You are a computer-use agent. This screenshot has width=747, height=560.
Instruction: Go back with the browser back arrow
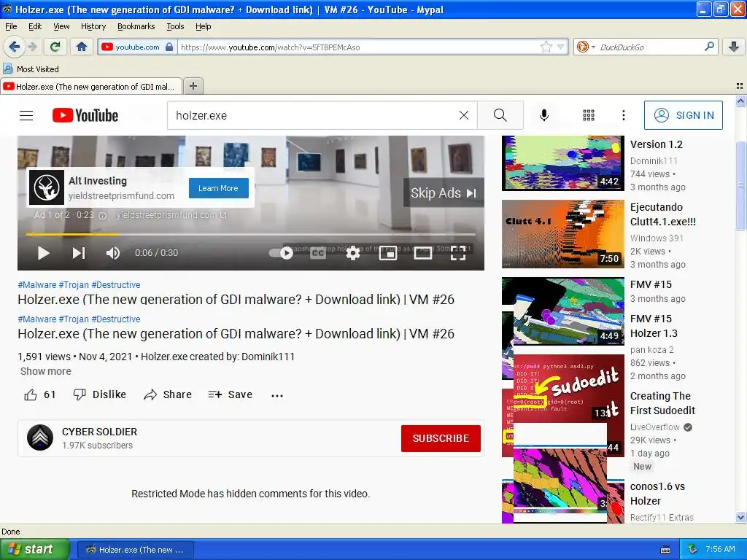pos(15,47)
